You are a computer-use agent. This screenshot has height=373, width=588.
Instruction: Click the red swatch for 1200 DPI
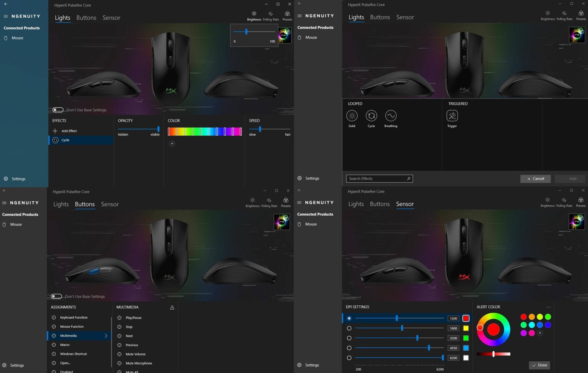[x=466, y=318]
